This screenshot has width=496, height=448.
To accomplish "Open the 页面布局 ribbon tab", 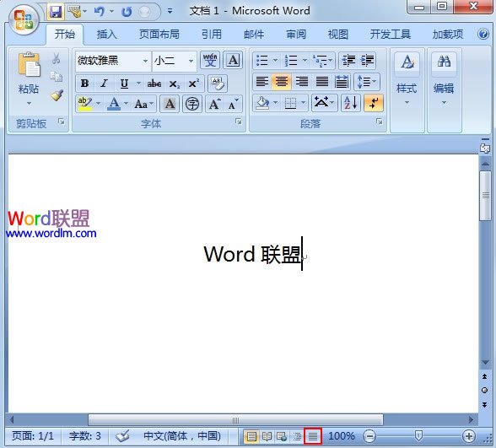I will click(x=159, y=34).
